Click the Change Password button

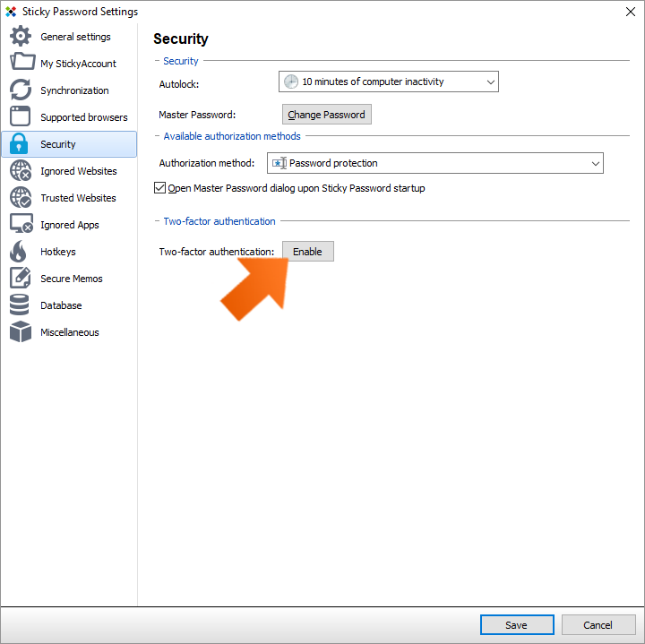click(327, 115)
